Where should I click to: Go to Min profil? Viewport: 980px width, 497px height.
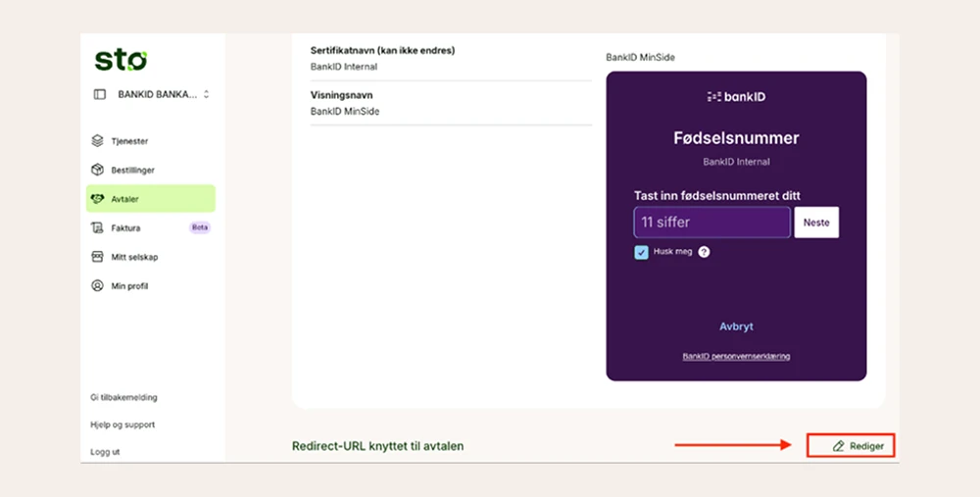click(x=129, y=286)
